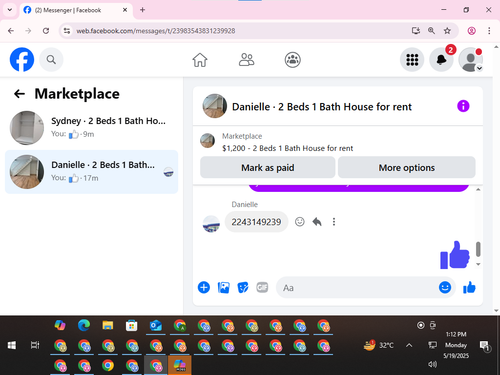
Task: Bookmark this tab star icon
Action: click(x=447, y=31)
